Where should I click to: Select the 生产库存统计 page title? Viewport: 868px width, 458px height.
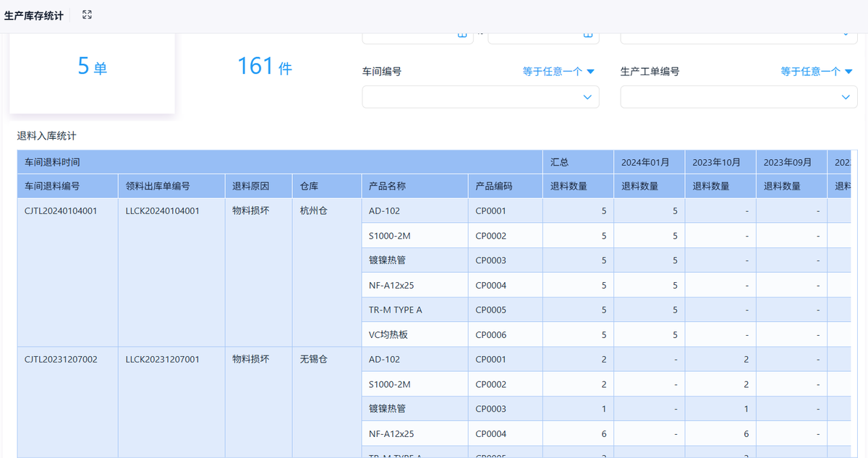coord(34,15)
